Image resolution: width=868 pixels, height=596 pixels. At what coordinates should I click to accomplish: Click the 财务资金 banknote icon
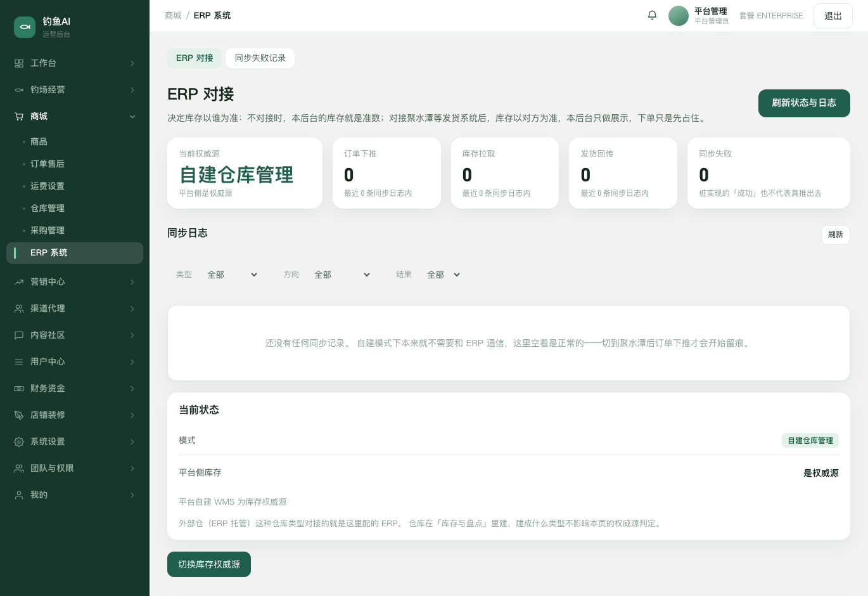pyautogui.click(x=19, y=389)
